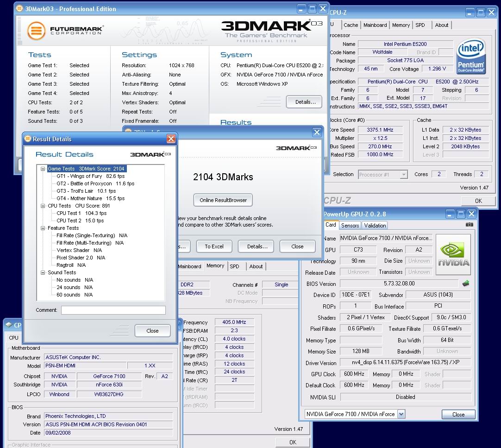Open About tab in middle CPU-Z window
Viewport: 501px width, 448px height.
(256, 266)
